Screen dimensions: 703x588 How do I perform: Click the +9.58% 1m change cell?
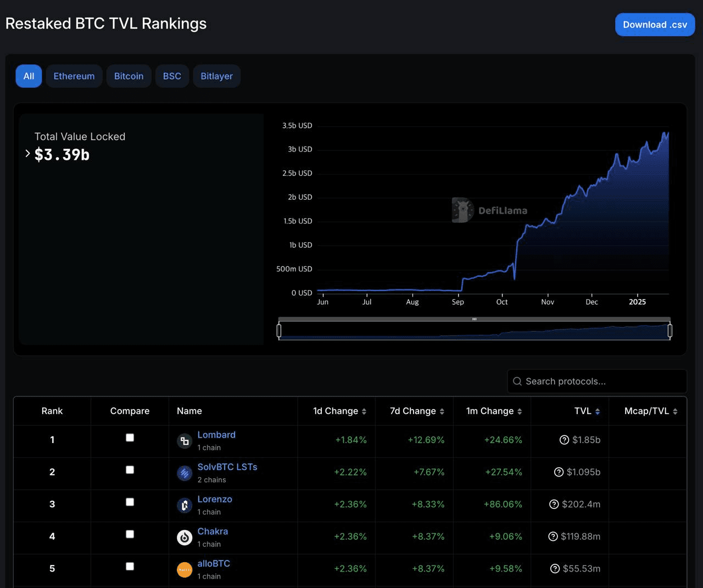pos(506,569)
